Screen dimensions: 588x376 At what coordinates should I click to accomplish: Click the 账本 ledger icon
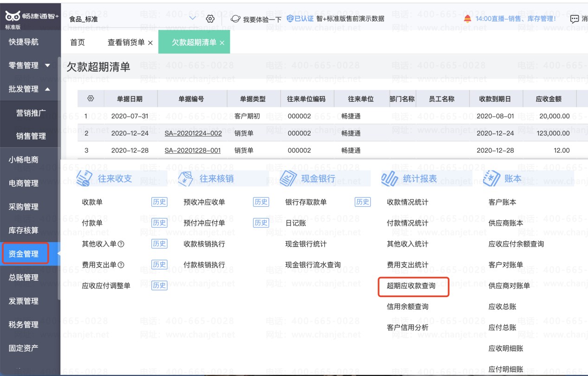pos(491,178)
